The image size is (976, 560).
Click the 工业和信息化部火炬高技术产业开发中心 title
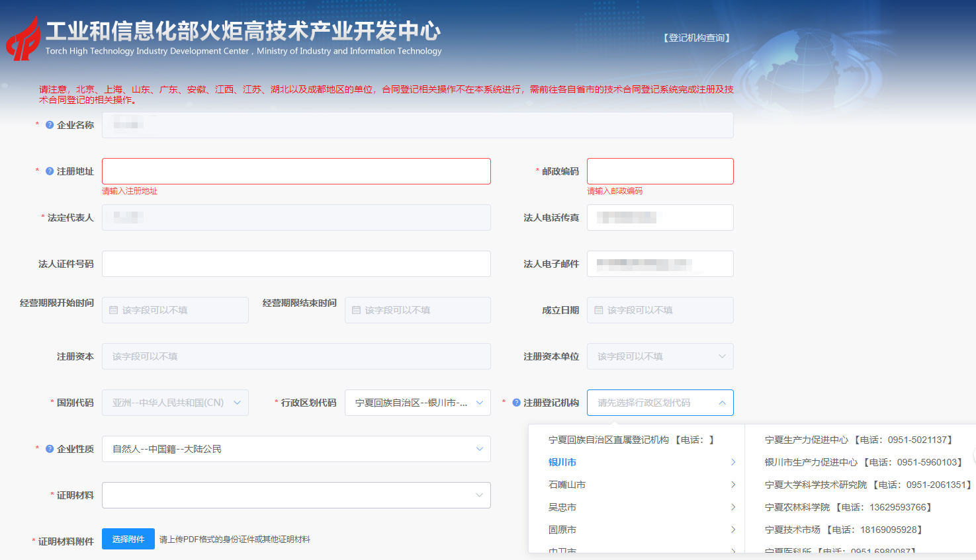tap(243, 31)
